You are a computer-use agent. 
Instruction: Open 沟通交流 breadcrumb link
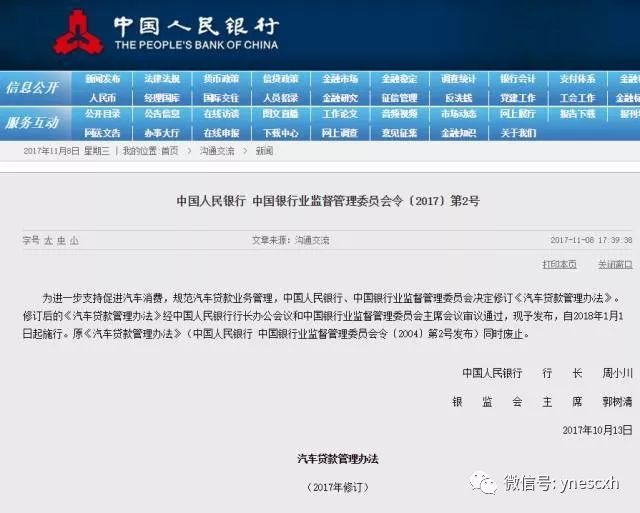tap(217, 151)
